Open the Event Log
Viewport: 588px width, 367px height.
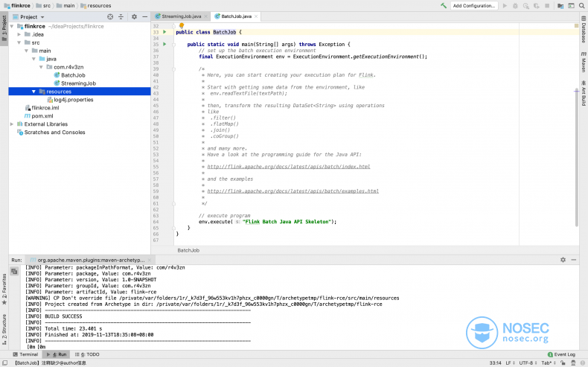(x=561, y=354)
